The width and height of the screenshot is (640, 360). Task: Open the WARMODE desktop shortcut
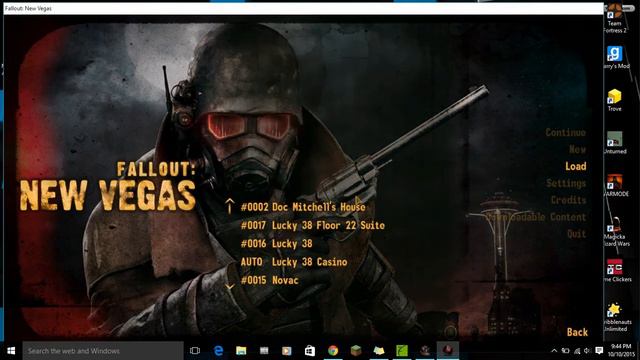(x=616, y=185)
